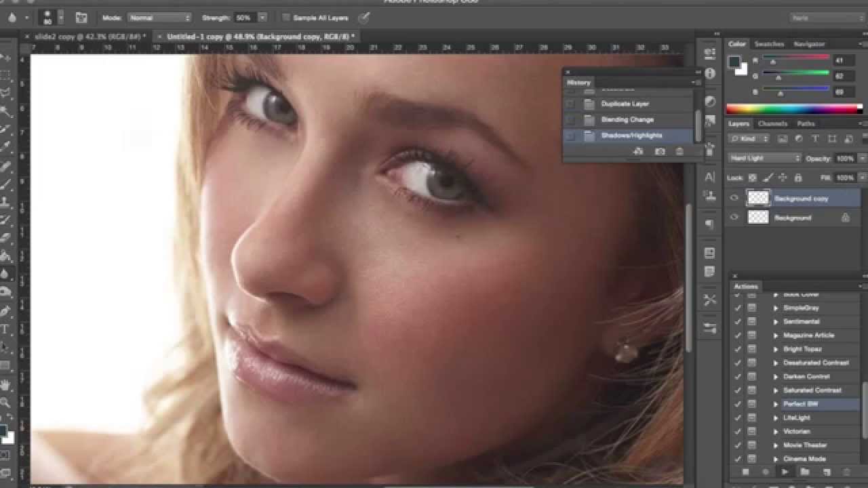
Task: Click the foreground color in toolbox
Action: pyautogui.click(x=3, y=430)
